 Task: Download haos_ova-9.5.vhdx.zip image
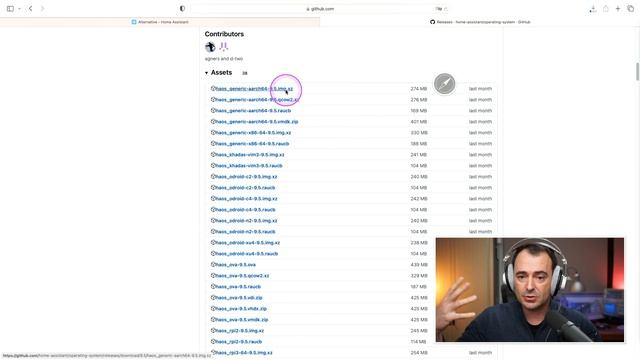[x=241, y=309]
